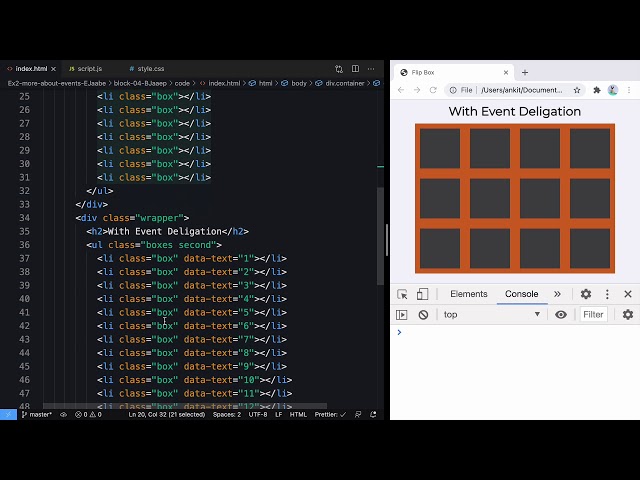Click the console Filter field
The image size is (640, 480).
pyautogui.click(x=593, y=315)
